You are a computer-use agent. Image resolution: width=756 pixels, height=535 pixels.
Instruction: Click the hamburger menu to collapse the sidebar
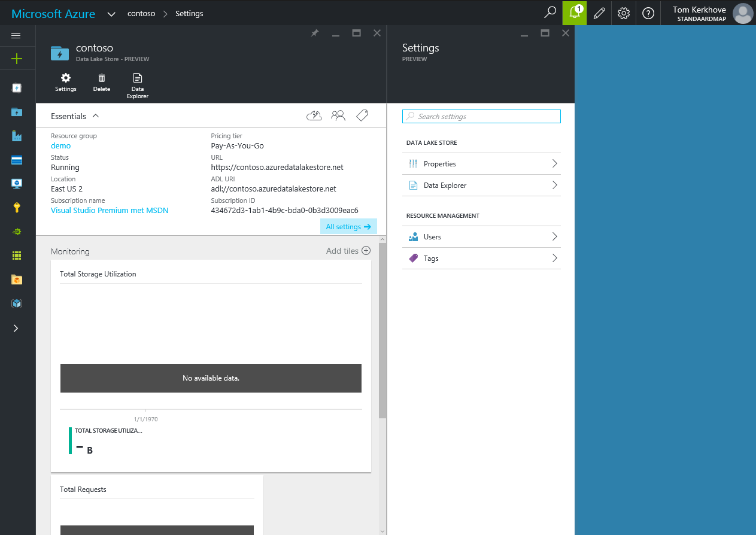[x=17, y=35]
